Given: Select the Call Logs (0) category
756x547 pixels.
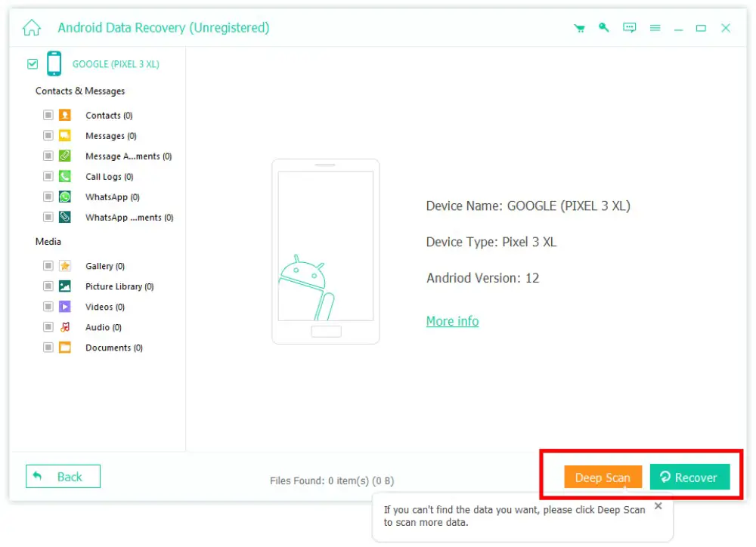Looking at the screenshot, I should [110, 177].
